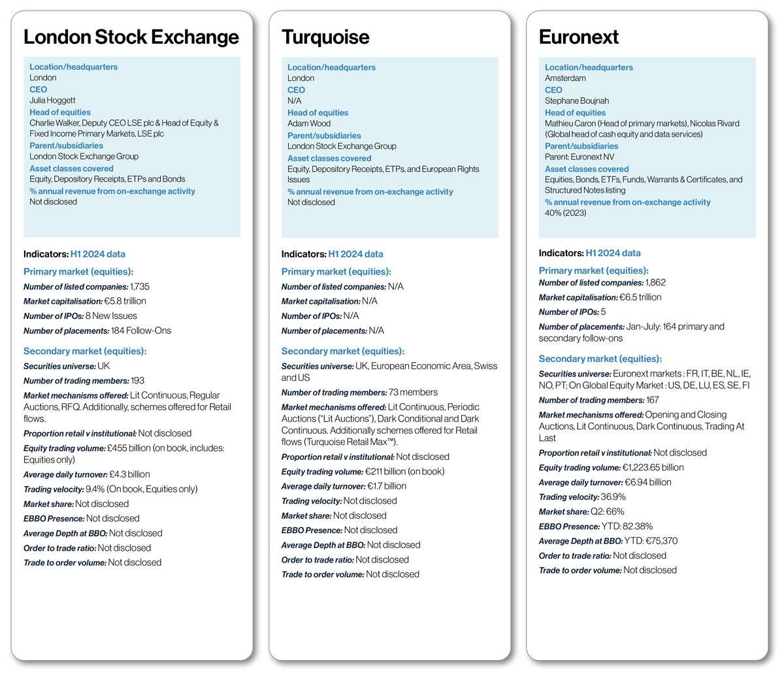Click the Euronext card title
This screenshot has height=675, width=784.
(578, 37)
